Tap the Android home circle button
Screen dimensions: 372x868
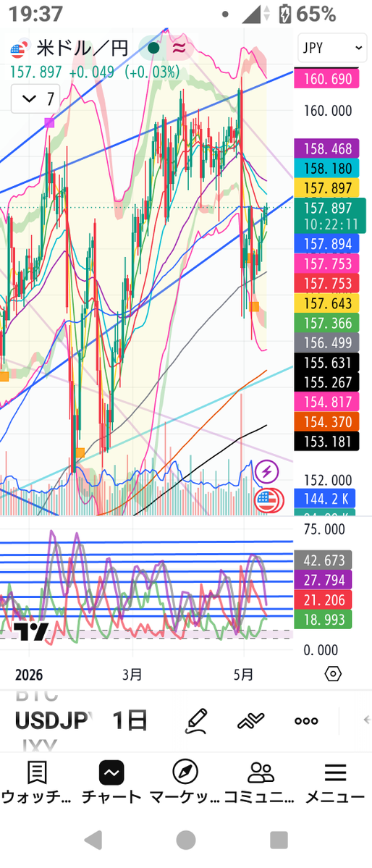click(185, 840)
